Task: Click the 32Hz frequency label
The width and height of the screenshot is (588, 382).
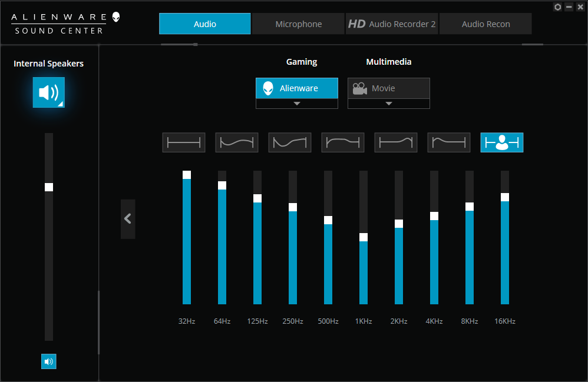Action: click(187, 321)
